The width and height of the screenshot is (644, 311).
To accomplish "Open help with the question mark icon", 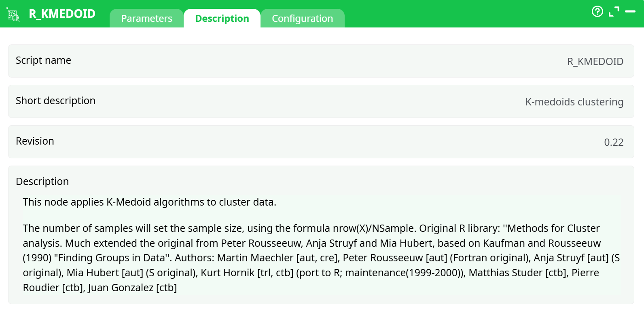I will click(x=597, y=11).
